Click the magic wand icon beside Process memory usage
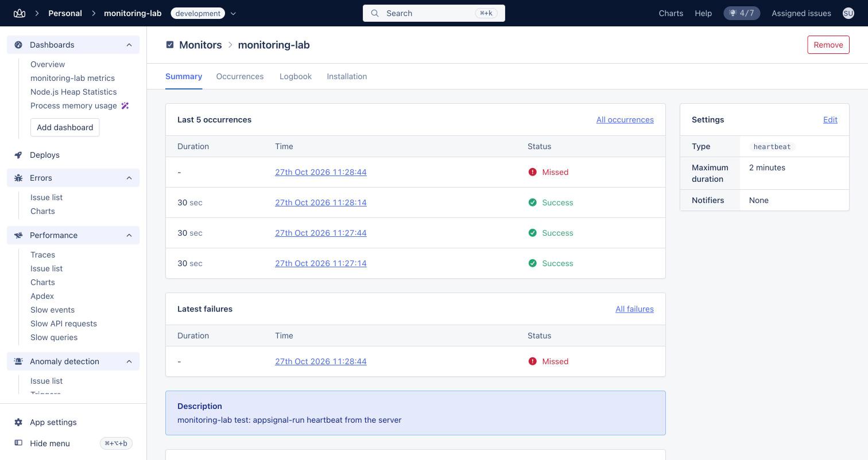The height and width of the screenshot is (460, 868). tap(125, 106)
